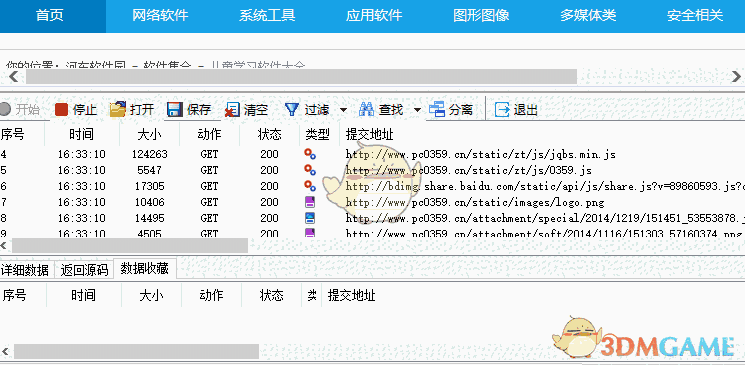The width and height of the screenshot is (745, 365).
Task: Click size value 17305
Action: point(150,186)
